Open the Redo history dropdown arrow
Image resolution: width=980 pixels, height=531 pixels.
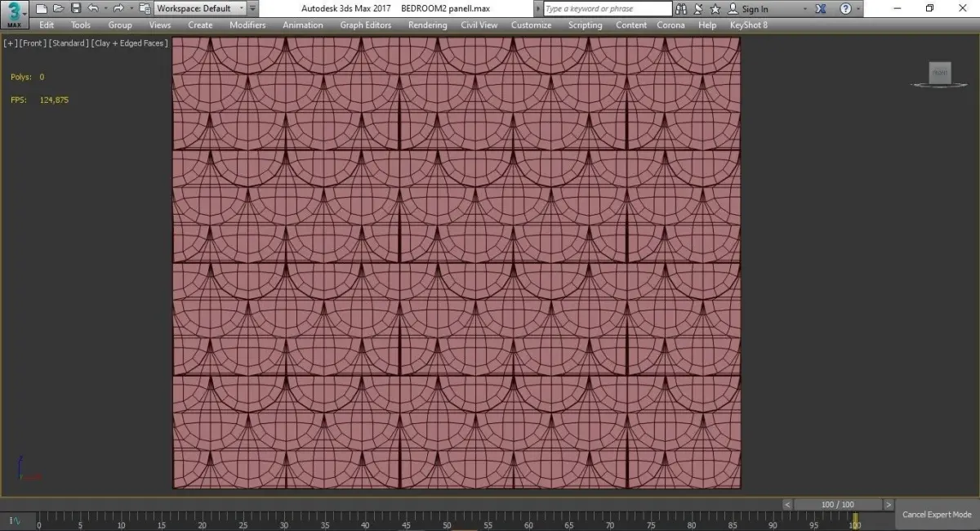click(x=131, y=9)
